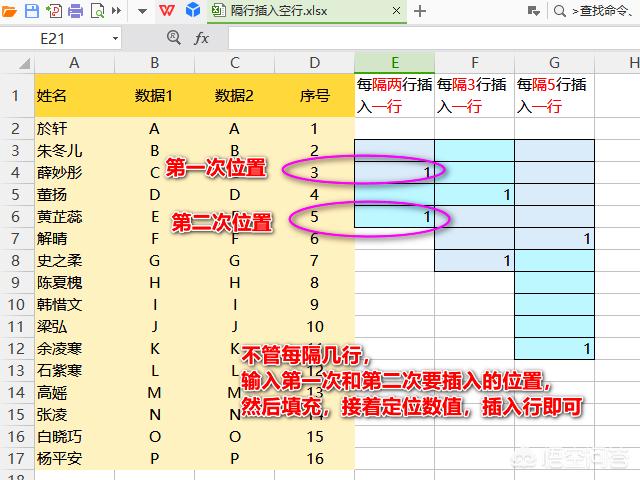Select all cells with corner triangle
This screenshot has width=640, height=480.
[24, 63]
